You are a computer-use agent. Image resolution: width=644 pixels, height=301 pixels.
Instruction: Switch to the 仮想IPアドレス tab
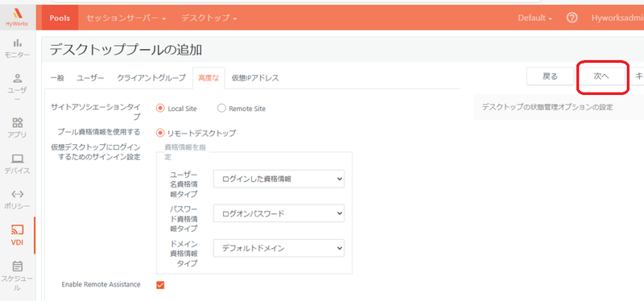[255, 77]
